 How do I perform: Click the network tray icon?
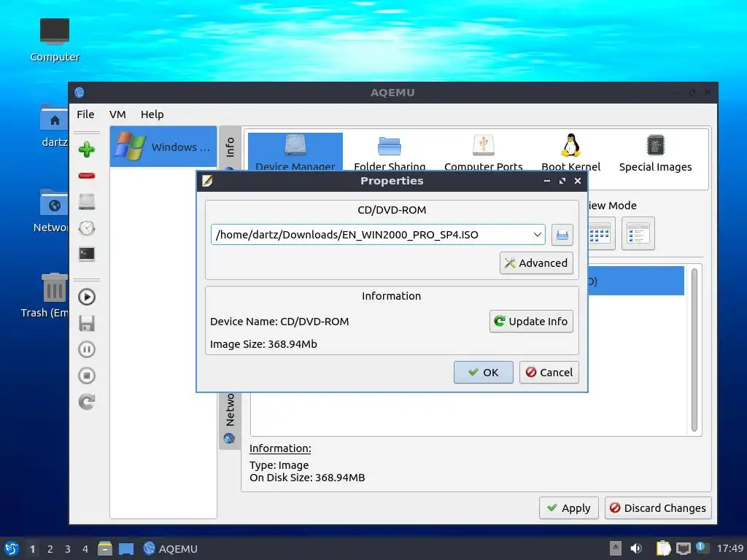(683, 548)
